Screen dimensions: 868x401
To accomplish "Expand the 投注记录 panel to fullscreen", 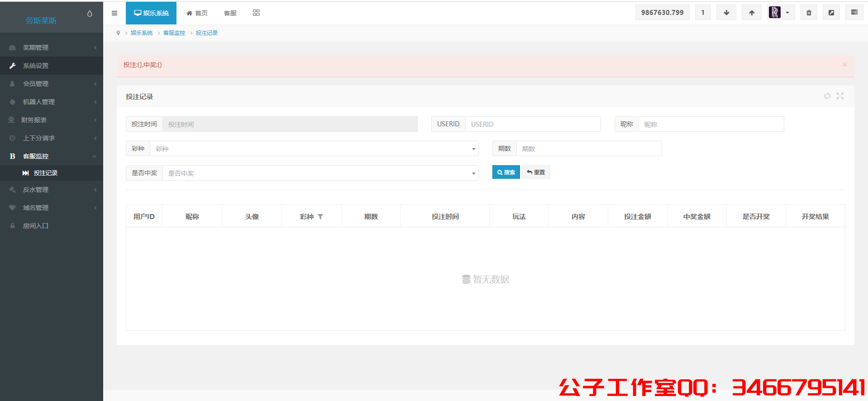I will [840, 96].
